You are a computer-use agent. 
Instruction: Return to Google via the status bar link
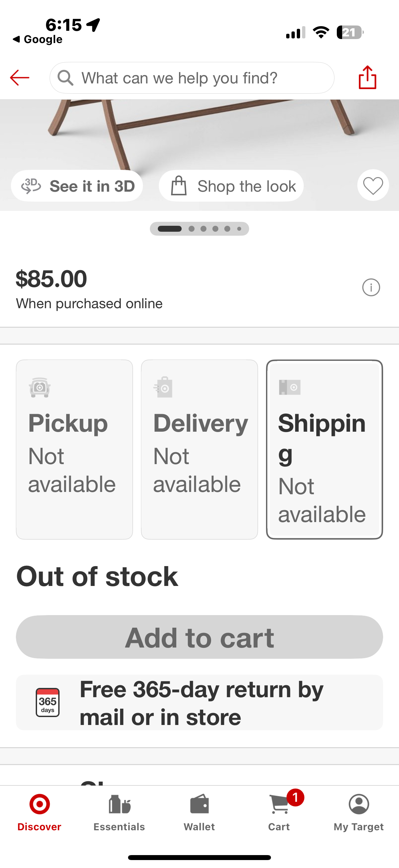[x=37, y=39]
